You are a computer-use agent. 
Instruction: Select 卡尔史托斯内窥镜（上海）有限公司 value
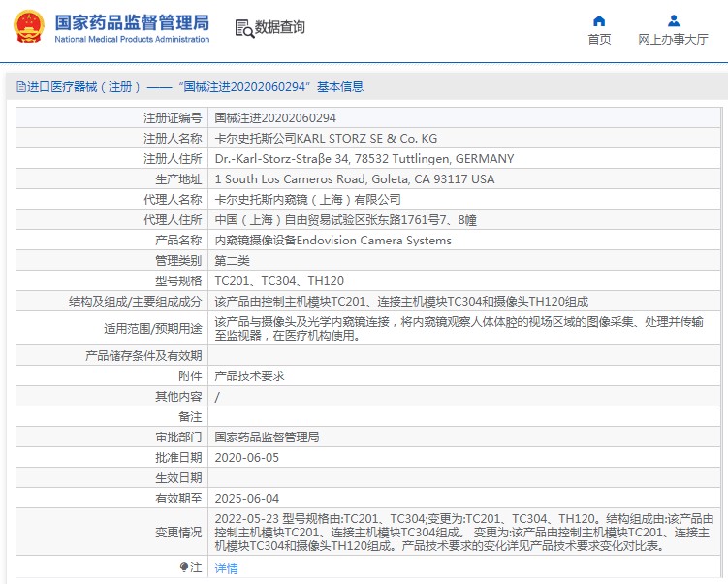click(308, 200)
